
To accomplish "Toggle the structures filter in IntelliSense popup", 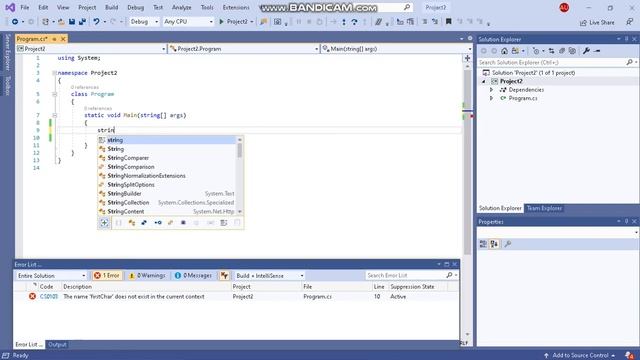I will pyautogui.click(x=144, y=223).
